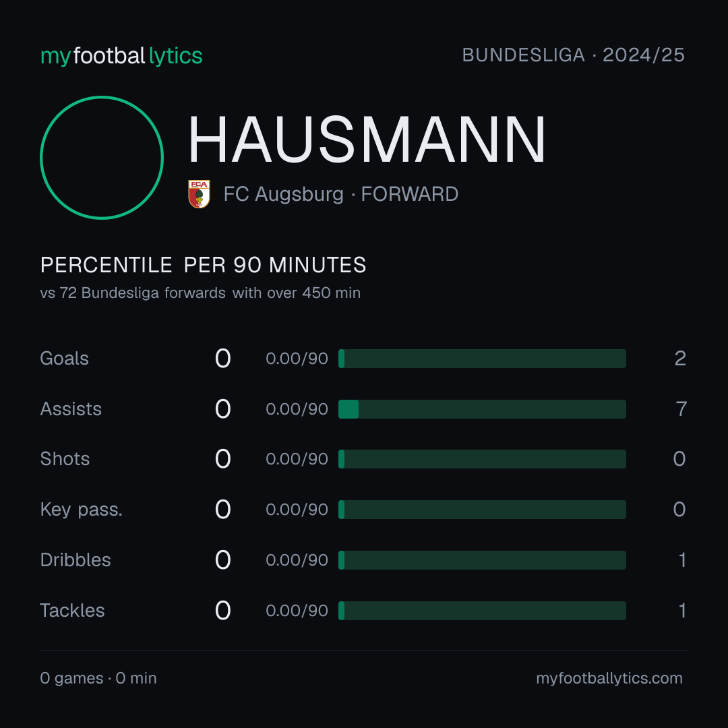Click the PERCENTILE PER 90 MINUTES heading
Viewport: 728px width, 728px height.
(x=203, y=265)
